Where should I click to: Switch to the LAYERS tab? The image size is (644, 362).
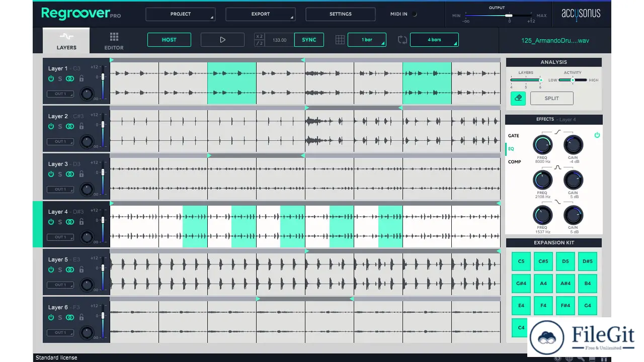66,41
